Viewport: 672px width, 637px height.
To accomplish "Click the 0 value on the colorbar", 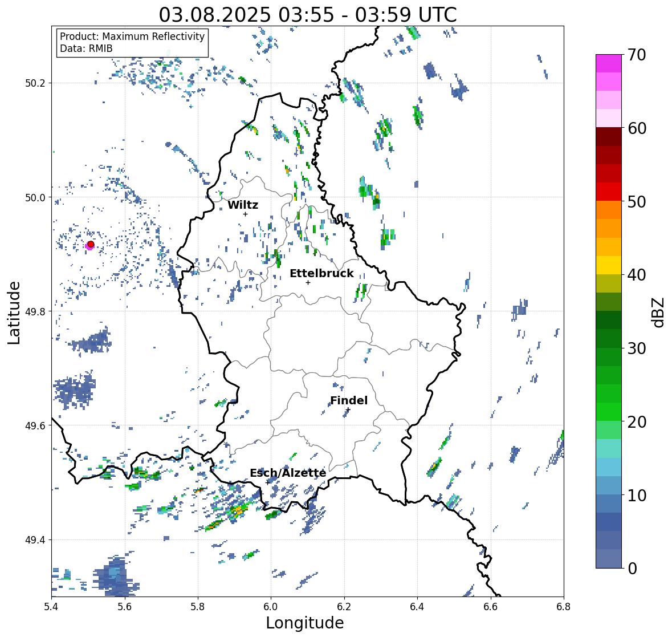I will (632, 569).
